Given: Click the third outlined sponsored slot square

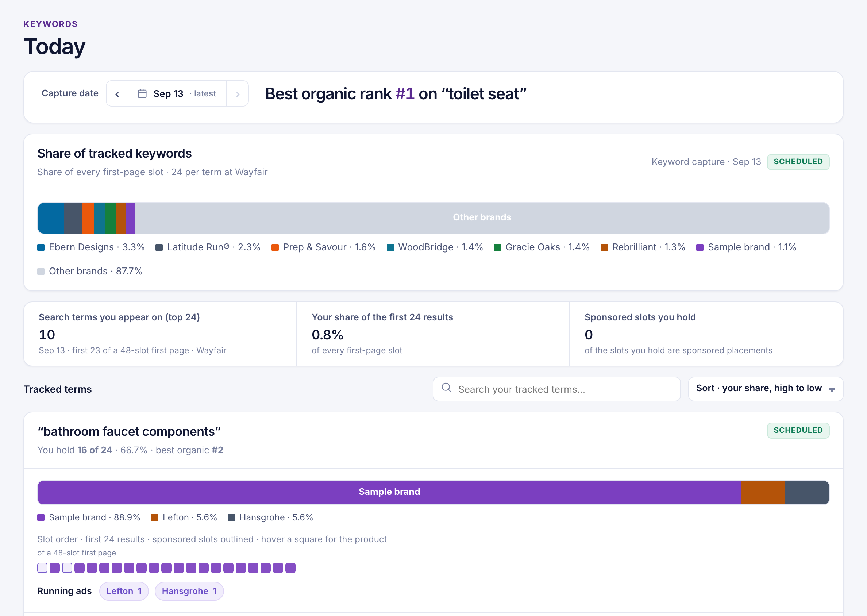Looking at the screenshot, I should click(67, 568).
